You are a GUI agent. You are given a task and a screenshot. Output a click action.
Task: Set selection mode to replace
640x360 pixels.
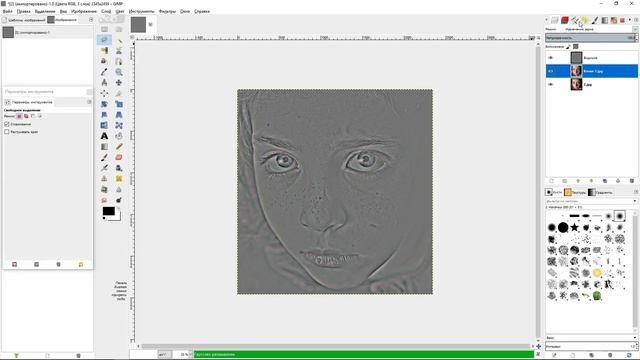pyautogui.click(x=19, y=116)
